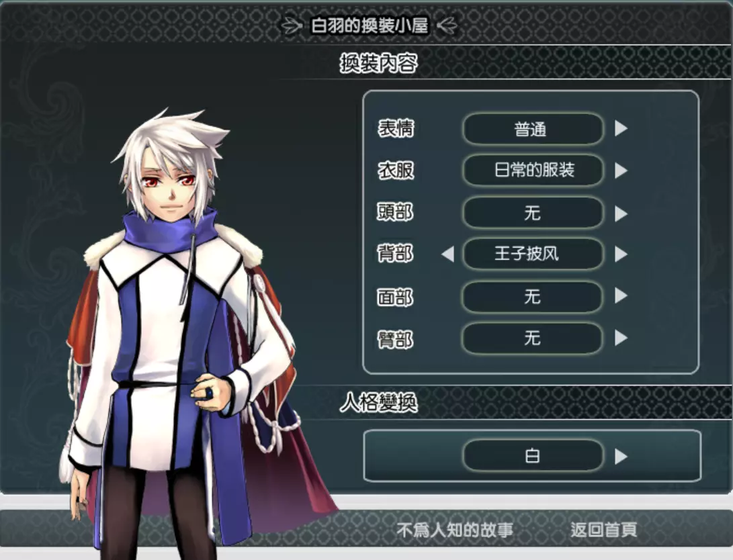This screenshot has width=733, height=560.
Task: Select the 日常的服装 clothing box
Action: tap(533, 171)
